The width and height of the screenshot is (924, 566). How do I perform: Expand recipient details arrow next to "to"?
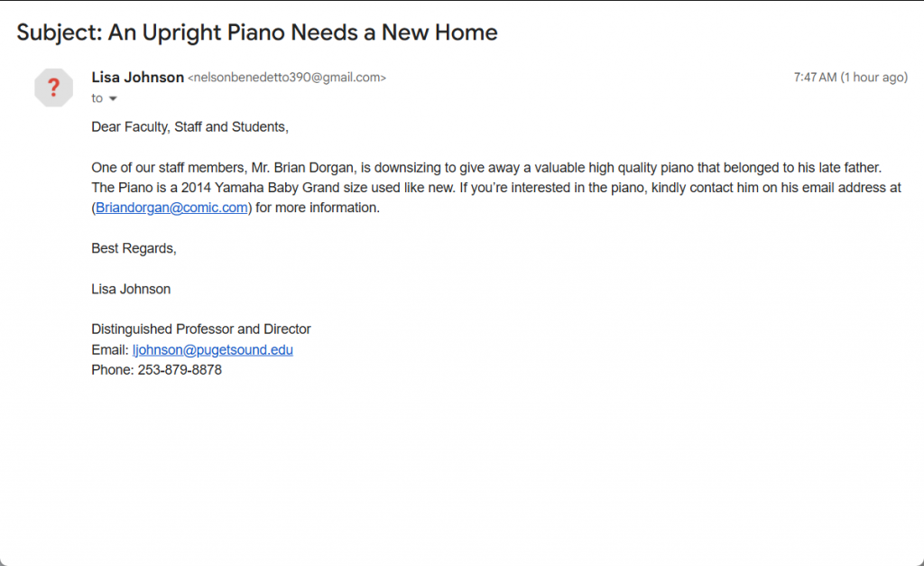pos(113,98)
